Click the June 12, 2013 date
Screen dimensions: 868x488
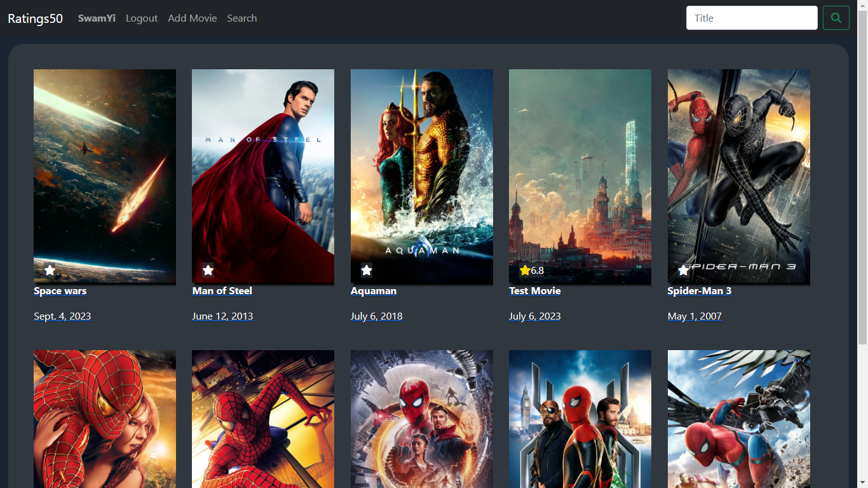point(222,316)
